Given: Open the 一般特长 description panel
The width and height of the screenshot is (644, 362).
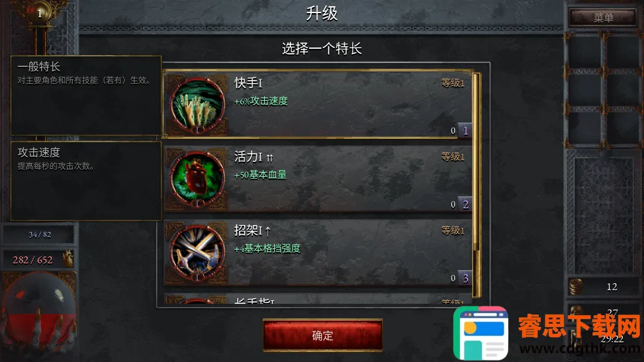Looking at the screenshot, I should [85, 95].
